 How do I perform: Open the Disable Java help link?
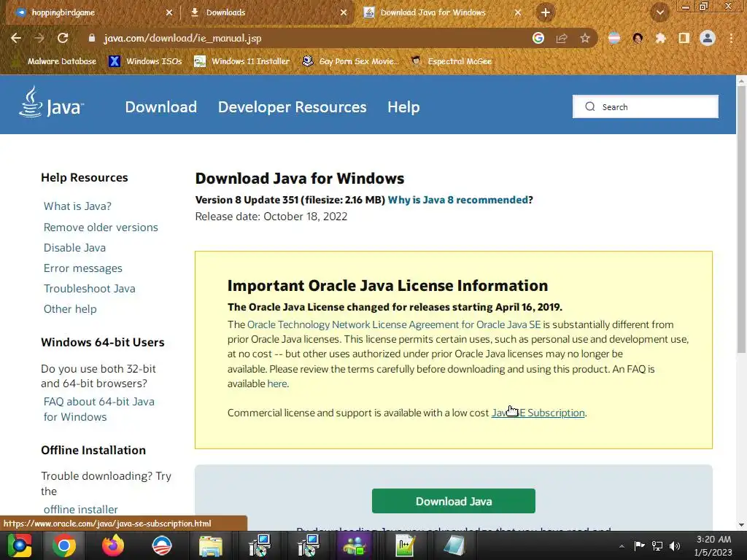click(x=75, y=248)
